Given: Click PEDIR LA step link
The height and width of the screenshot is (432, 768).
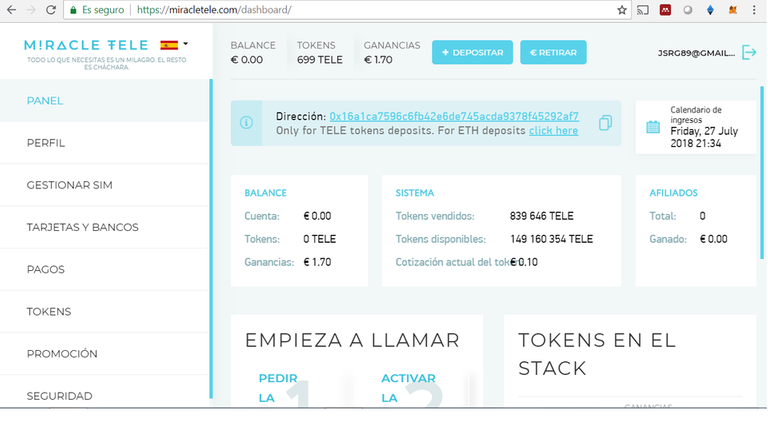Looking at the screenshot, I should tap(278, 388).
